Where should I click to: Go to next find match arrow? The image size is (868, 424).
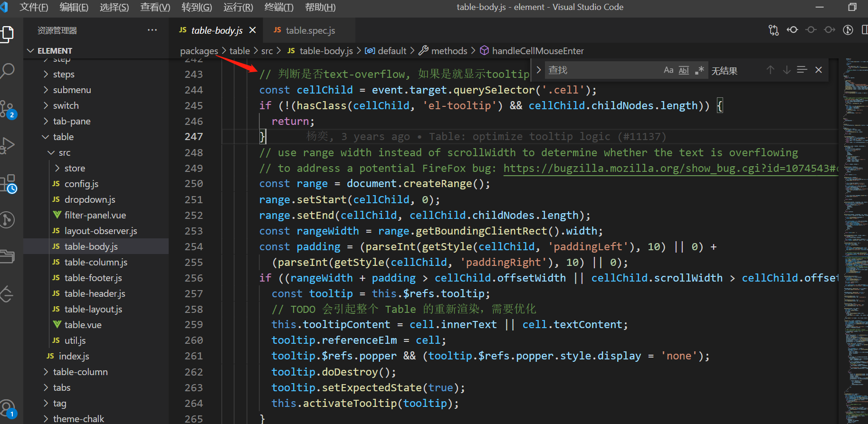tap(787, 70)
